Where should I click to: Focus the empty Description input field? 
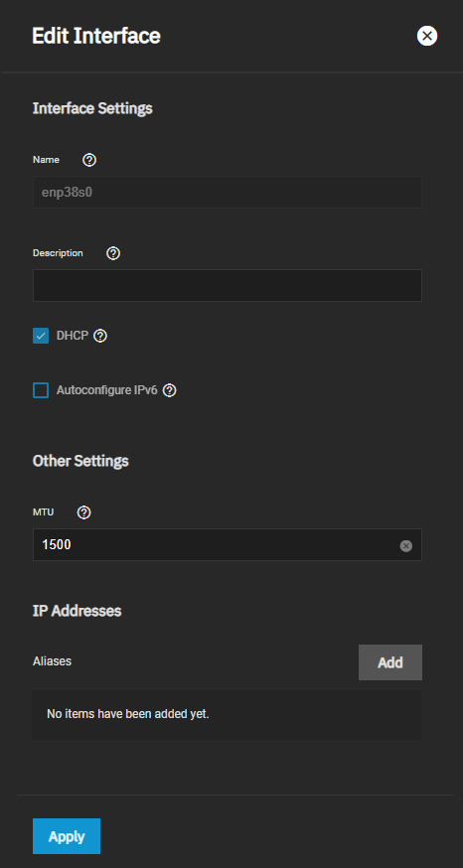tap(228, 285)
